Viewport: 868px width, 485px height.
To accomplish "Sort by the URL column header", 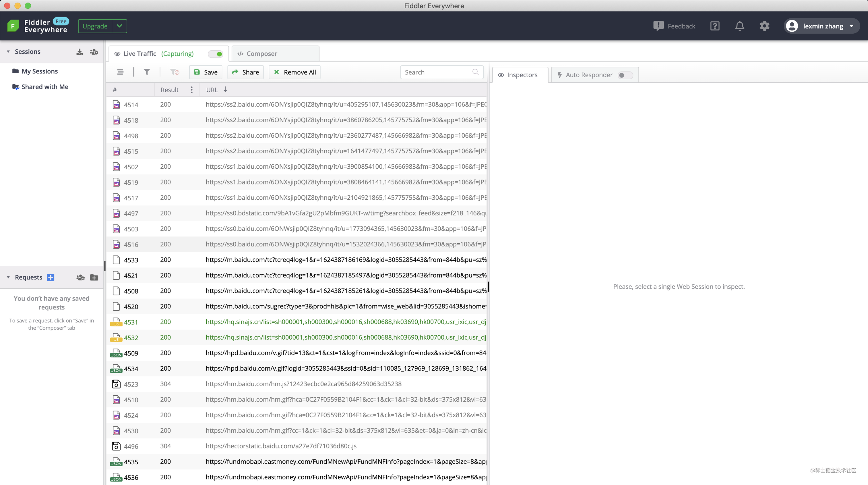I will pos(212,90).
